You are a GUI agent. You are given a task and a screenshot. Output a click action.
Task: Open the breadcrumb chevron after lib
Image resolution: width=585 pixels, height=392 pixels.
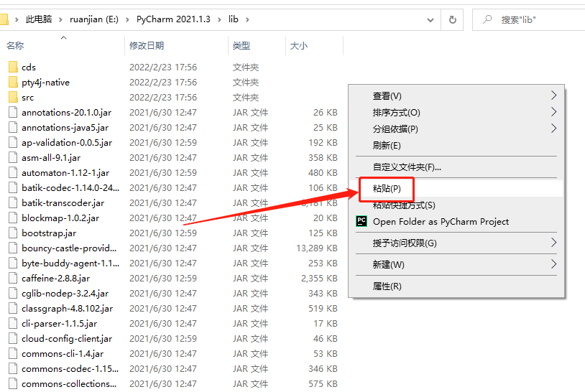click(x=247, y=19)
